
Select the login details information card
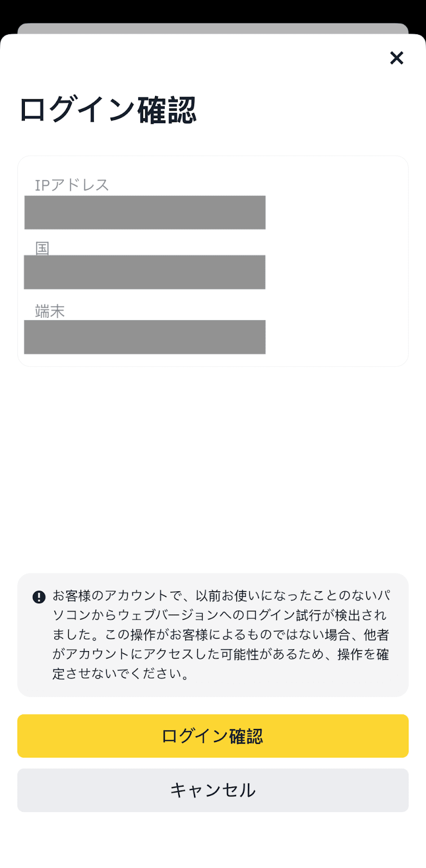click(x=213, y=260)
